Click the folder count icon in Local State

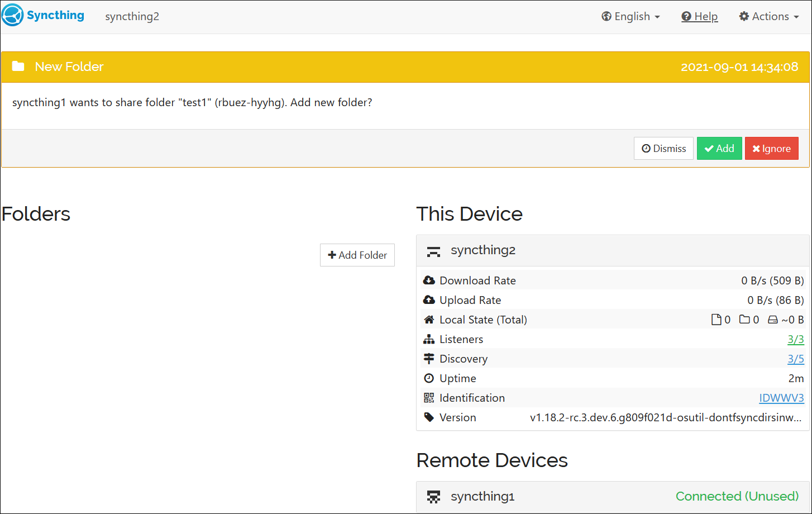(744, 320)
